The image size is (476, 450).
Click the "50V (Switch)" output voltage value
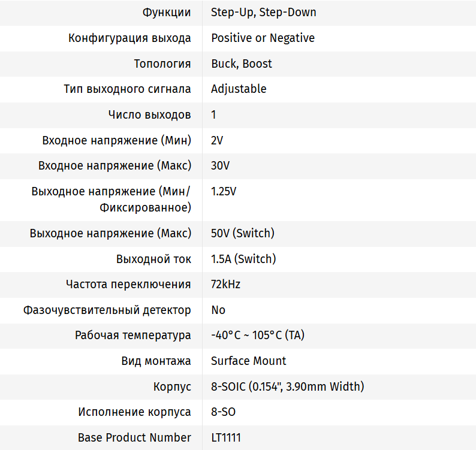pos(242,233)
